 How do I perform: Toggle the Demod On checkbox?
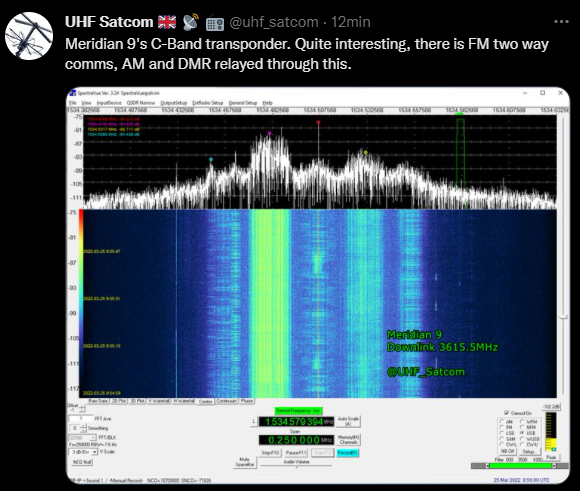[506, 413]
